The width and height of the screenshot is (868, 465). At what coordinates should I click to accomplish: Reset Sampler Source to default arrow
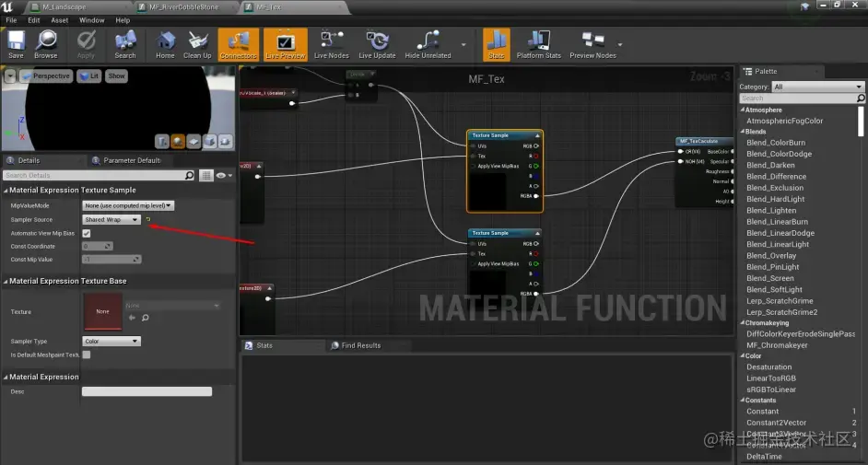point(147,219)
